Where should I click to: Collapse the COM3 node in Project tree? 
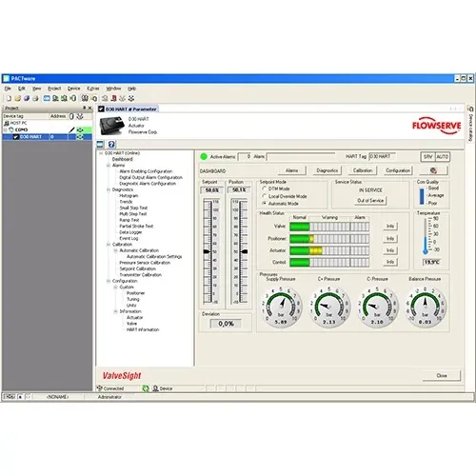6,129
